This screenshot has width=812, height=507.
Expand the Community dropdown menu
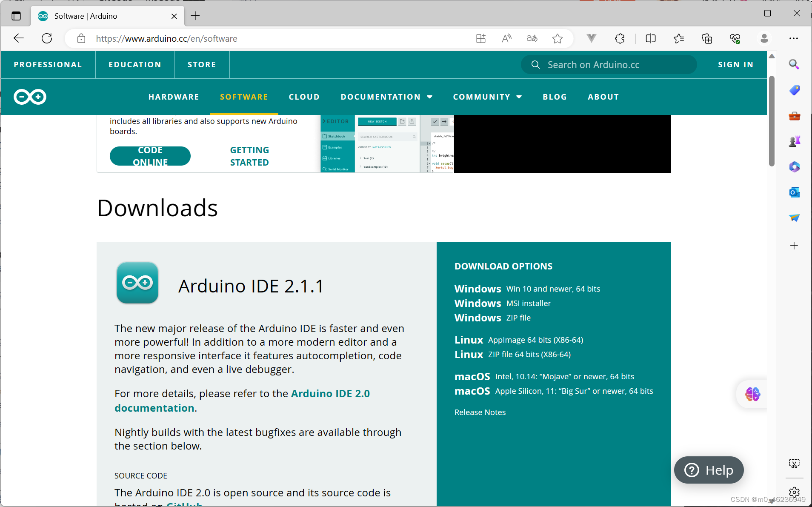click(487, 97)
